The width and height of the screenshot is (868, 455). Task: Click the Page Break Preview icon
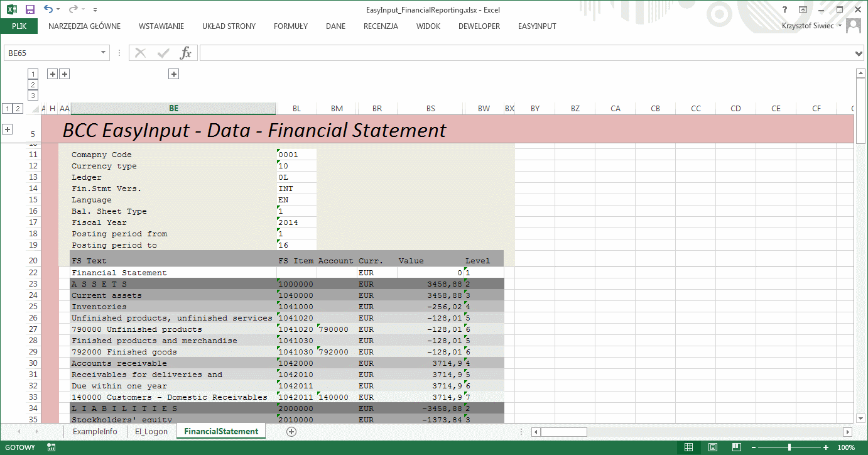coord(737,447)
